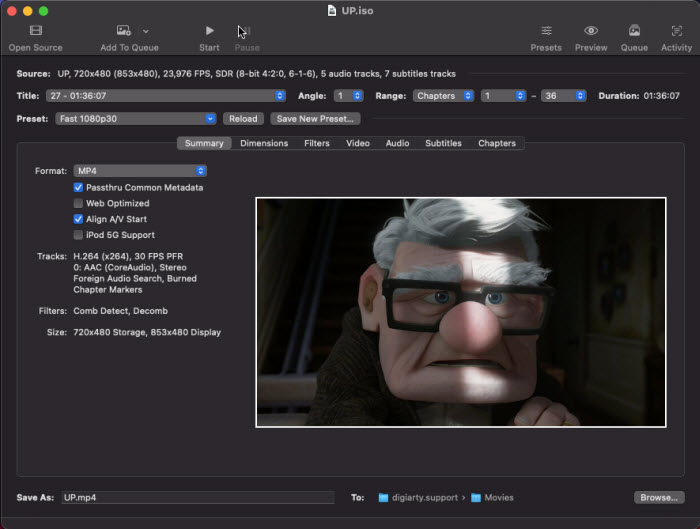This screenshot has width=700, height=529.
Task: Click the Movies folder icon
Action: [476, 497]
